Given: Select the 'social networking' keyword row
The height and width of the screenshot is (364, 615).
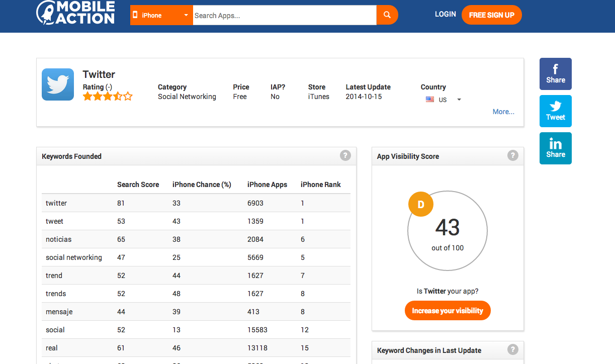Looking at the screenshot, I should tap(74, 257).
